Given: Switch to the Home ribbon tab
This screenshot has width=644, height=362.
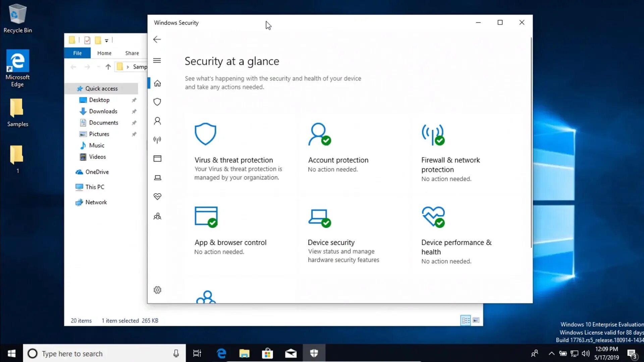Looking at the screenshot, I should pos(104,53).
